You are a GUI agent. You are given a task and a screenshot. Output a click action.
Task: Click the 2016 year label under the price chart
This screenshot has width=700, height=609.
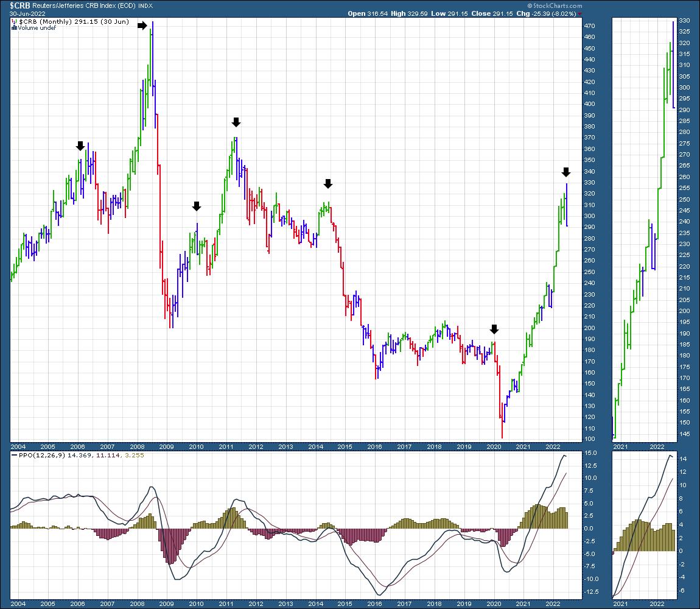(374, 446)
